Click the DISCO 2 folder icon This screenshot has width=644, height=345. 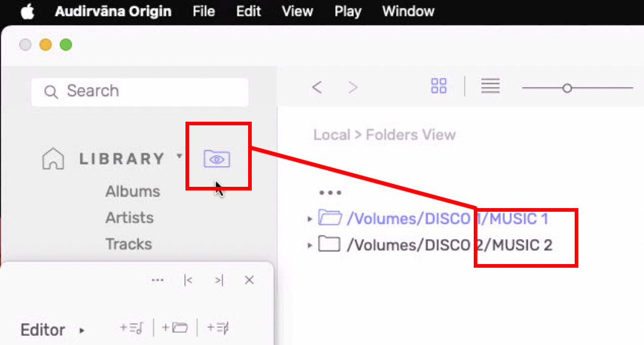(330, 244)
